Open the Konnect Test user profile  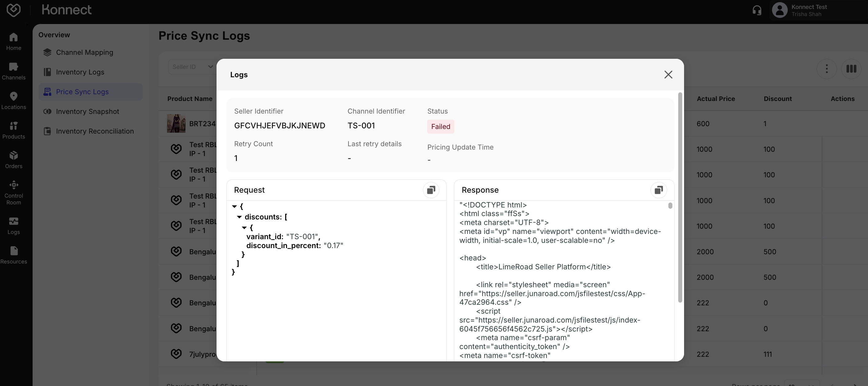818,10
